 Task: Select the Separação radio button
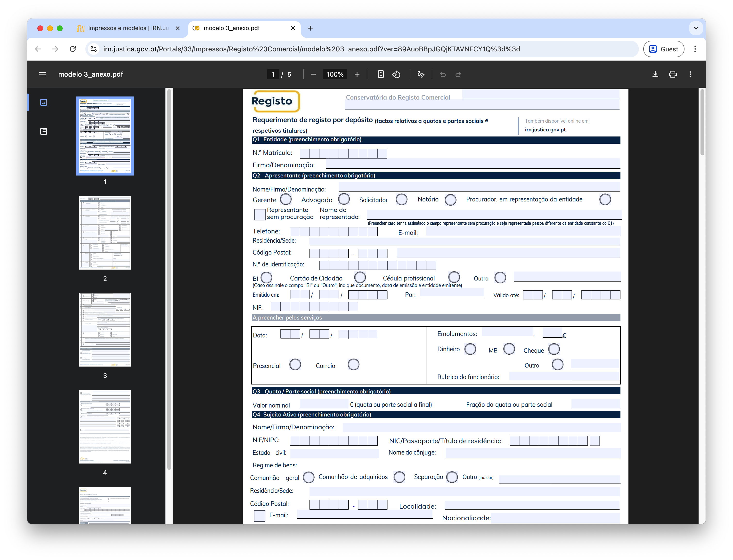452,477
